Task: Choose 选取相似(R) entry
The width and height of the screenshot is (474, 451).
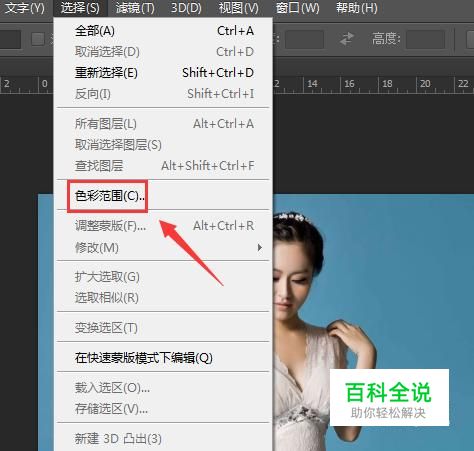Action: click(163, 297)
